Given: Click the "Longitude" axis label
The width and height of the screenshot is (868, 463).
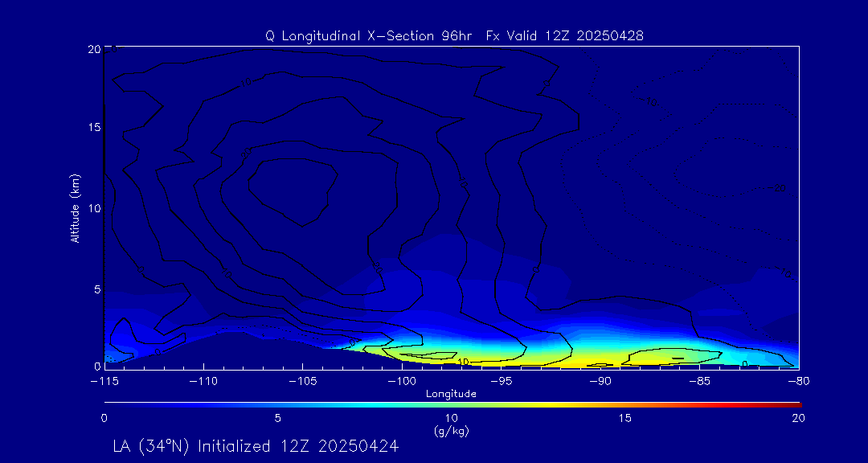Looking at the screenshot, I should pyautogui.click(x=451, y=394).
